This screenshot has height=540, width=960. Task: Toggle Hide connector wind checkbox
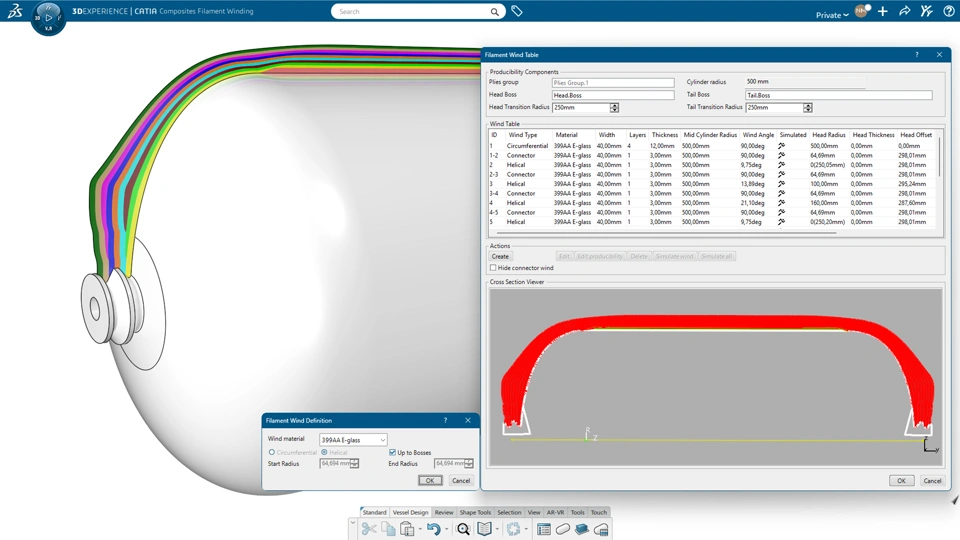(x=493, y=268)
